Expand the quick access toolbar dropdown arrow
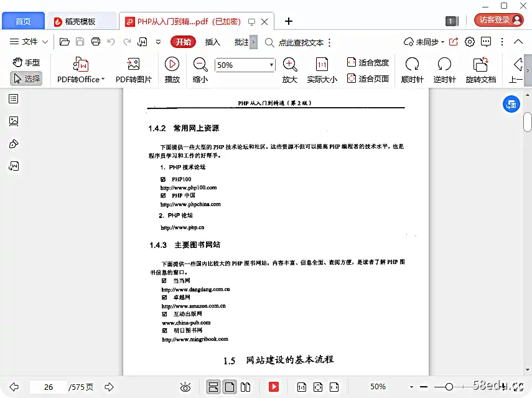The image size is (532, 398). (x=158, y=42)
